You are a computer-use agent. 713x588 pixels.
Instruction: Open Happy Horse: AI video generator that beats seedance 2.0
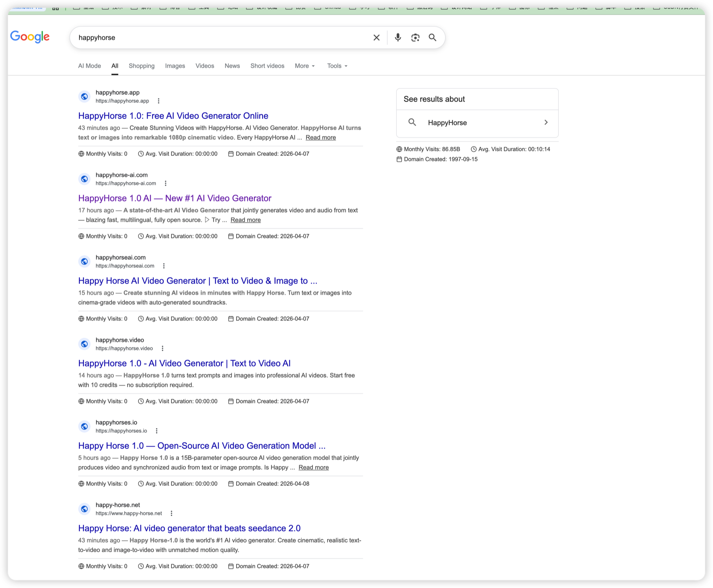click(x=189, y=528)
